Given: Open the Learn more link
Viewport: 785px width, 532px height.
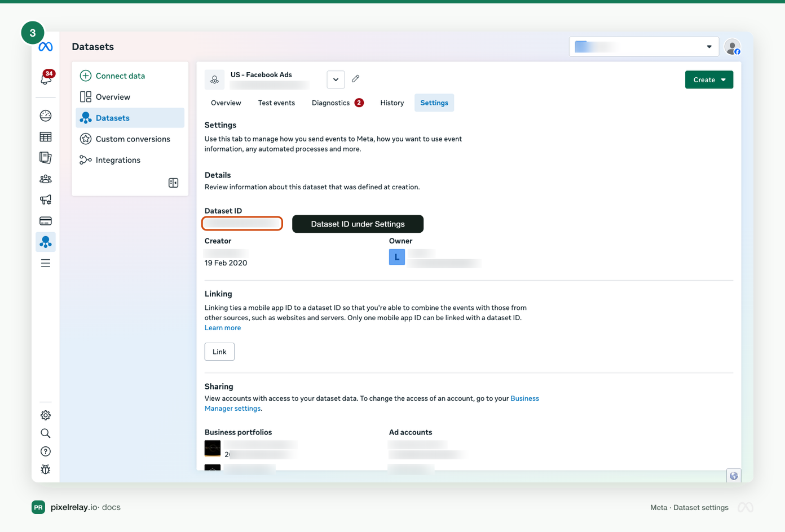Looking at the screenshot, I should click(223, 328).
